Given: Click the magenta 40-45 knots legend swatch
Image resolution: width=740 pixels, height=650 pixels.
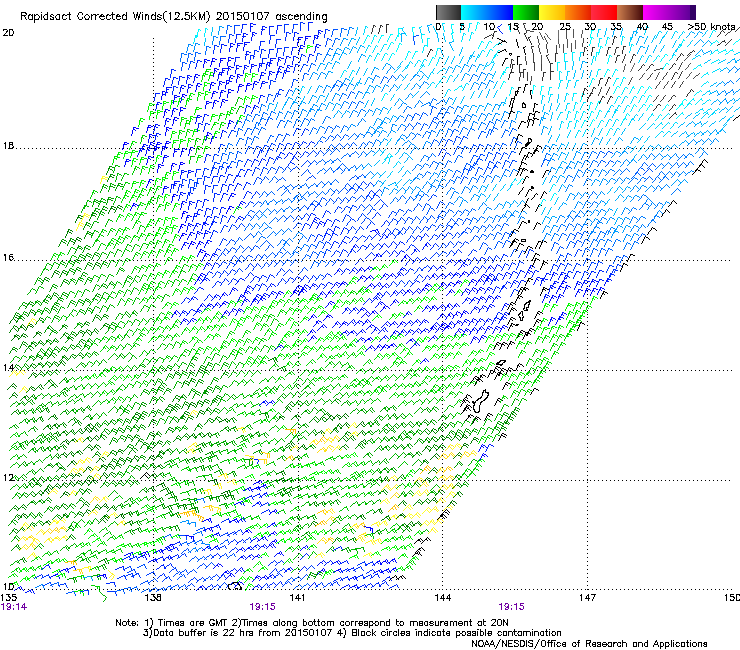Looking at the screenshot, I should coord(656,12).
